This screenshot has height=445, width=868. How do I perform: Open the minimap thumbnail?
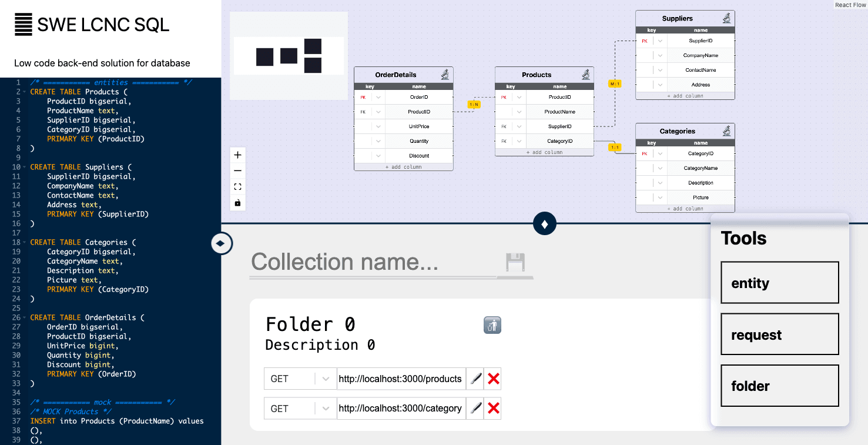click(289, 56)
